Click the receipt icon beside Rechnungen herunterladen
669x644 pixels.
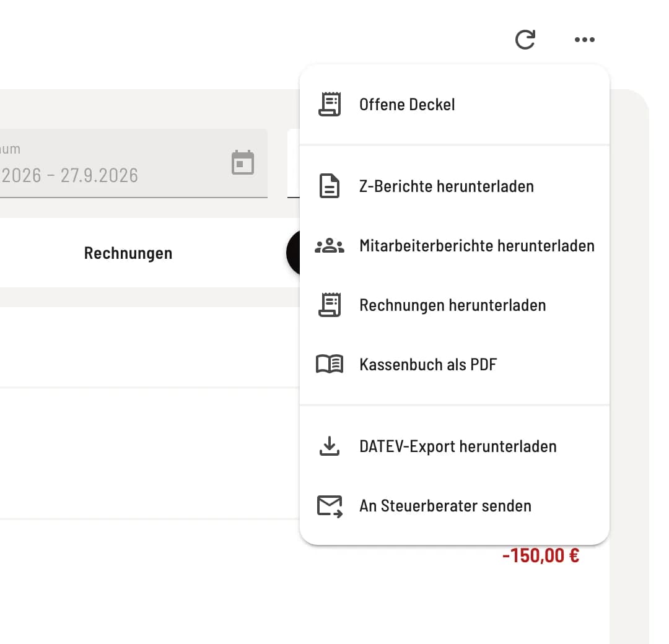coord(330,305)
